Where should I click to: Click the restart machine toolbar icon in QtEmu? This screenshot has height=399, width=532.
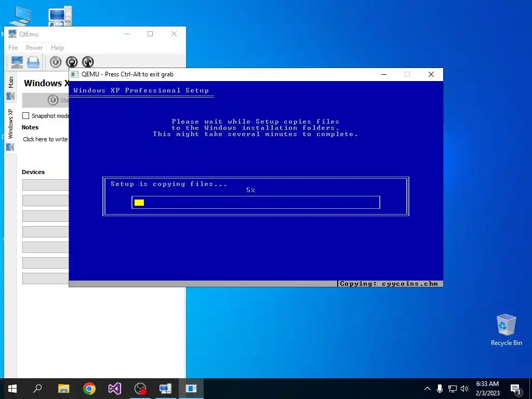pyautogui.click(x=88, y=62)
